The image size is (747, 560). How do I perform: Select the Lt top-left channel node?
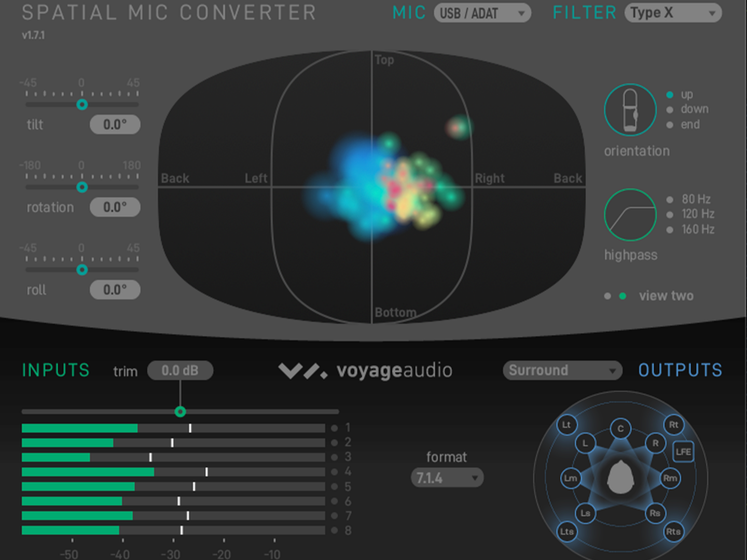(566, 425)
